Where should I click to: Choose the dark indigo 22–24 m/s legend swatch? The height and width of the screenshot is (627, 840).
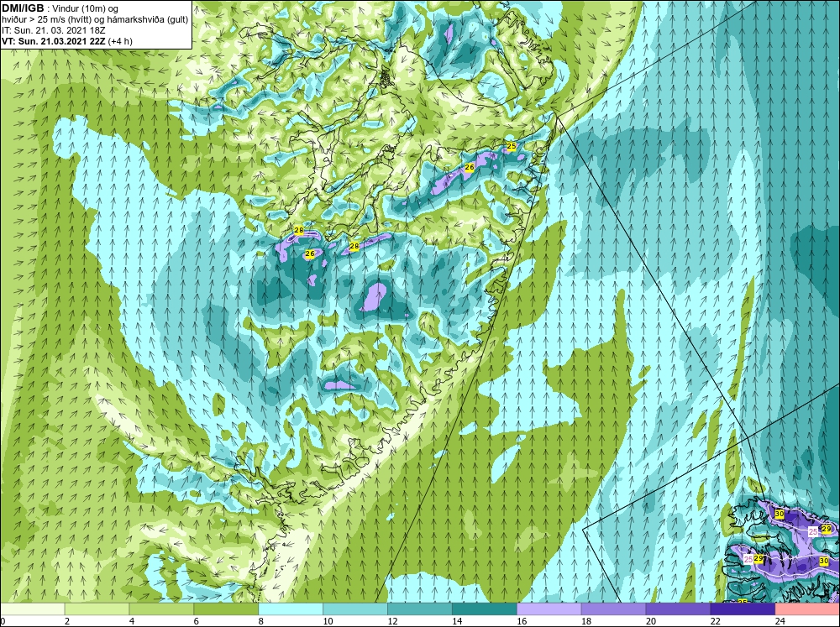pyautogui.click(x=743, y=609)
